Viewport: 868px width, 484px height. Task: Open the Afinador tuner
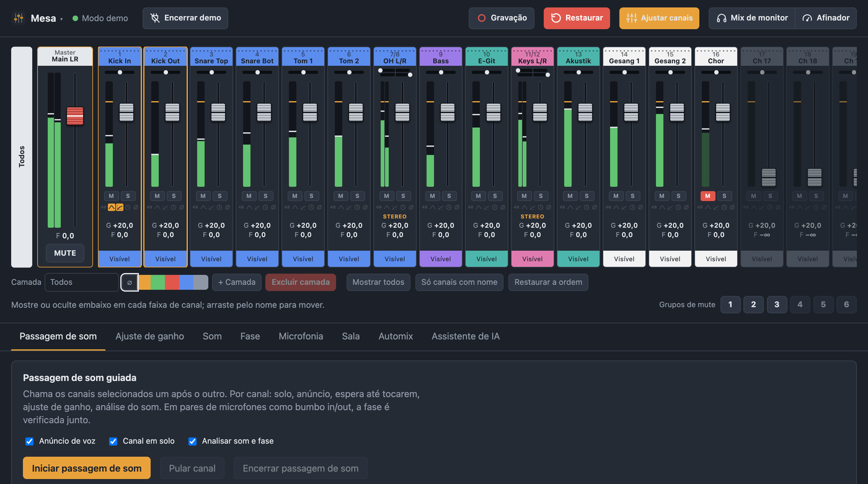[x=826, y=18]
